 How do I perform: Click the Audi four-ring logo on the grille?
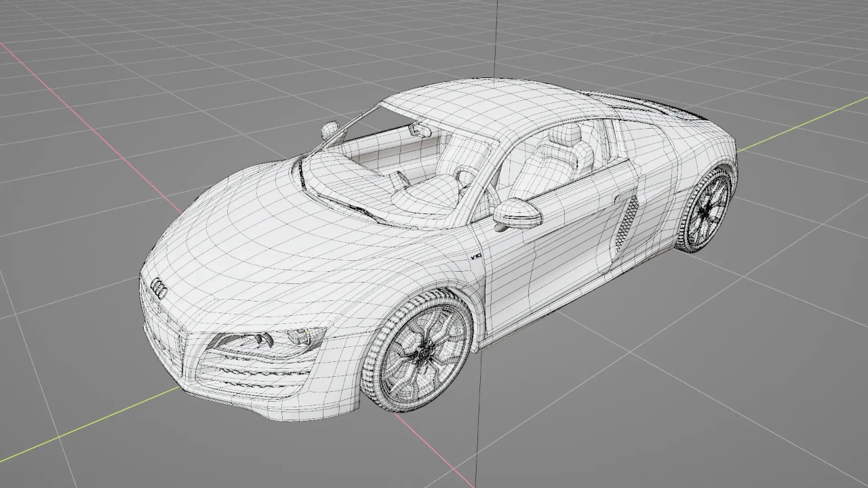point(159,288)
